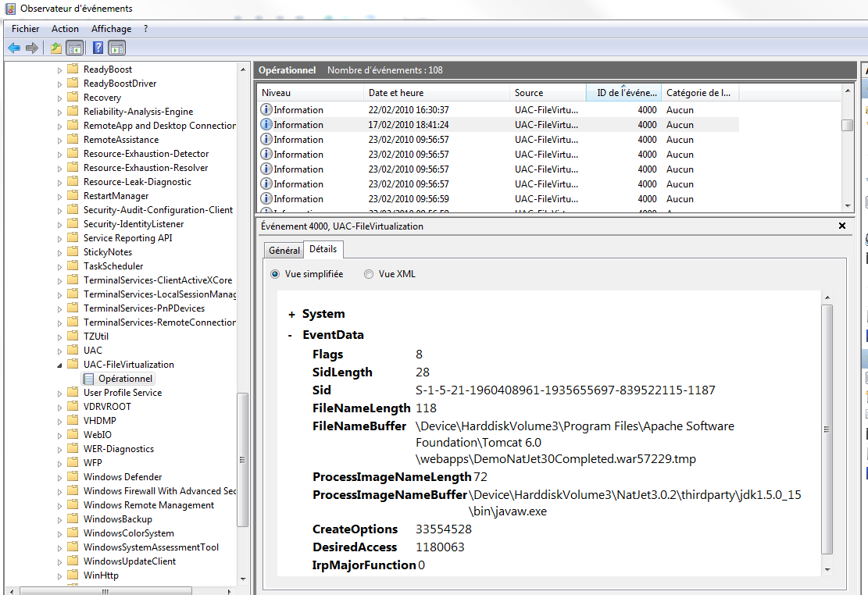Click the Event Viewer title bar icon
The width and height of the screenshot is (868, 595).
[9, 9]
